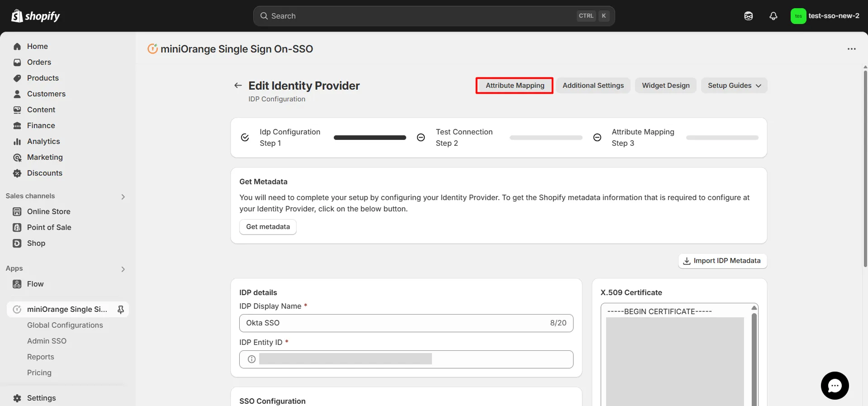Open Attribute Mapping tab

515,86
